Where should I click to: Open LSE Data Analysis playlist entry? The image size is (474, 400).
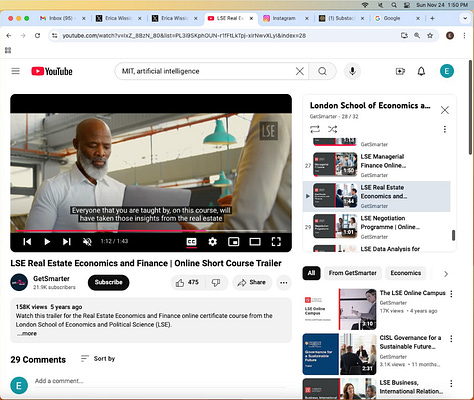(x=376, y=249)
